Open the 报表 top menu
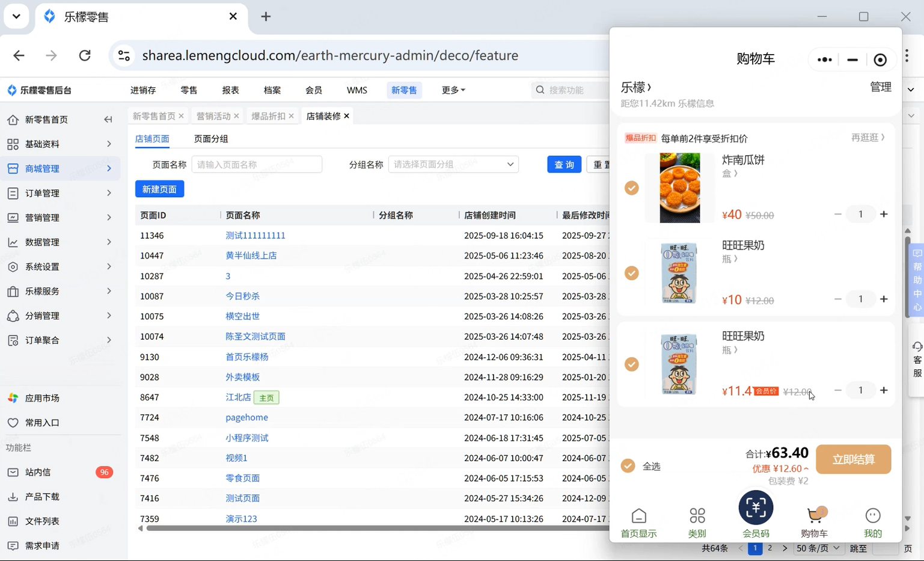Screen dimensions: 924x561 coord(230,90)
